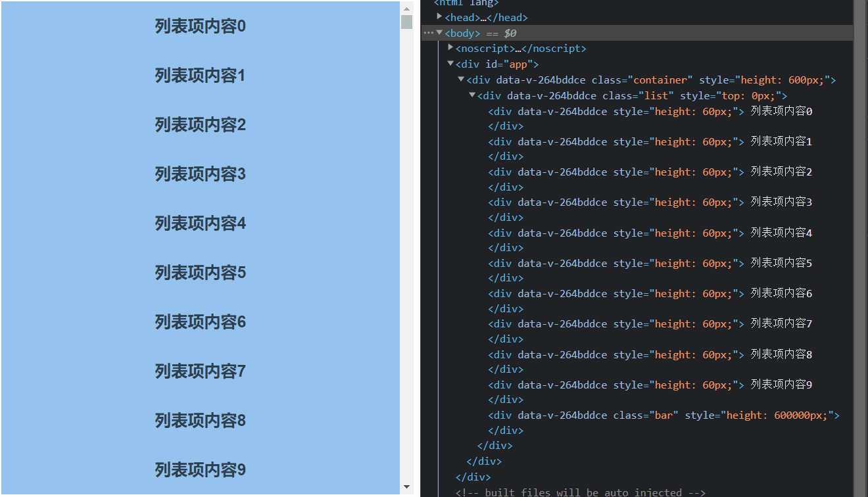Click the class="container" attribute text
This screenshot has width=868, height=497.
(x=642, y=80)
